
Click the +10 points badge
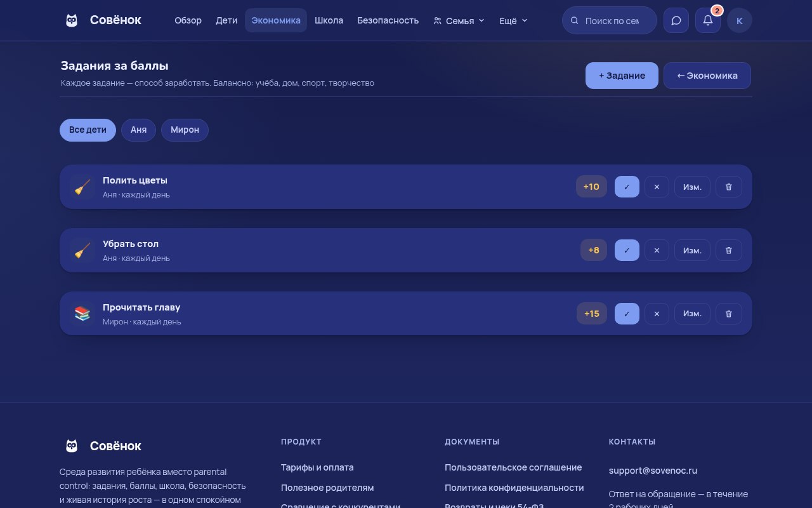(x=591, y=187)
